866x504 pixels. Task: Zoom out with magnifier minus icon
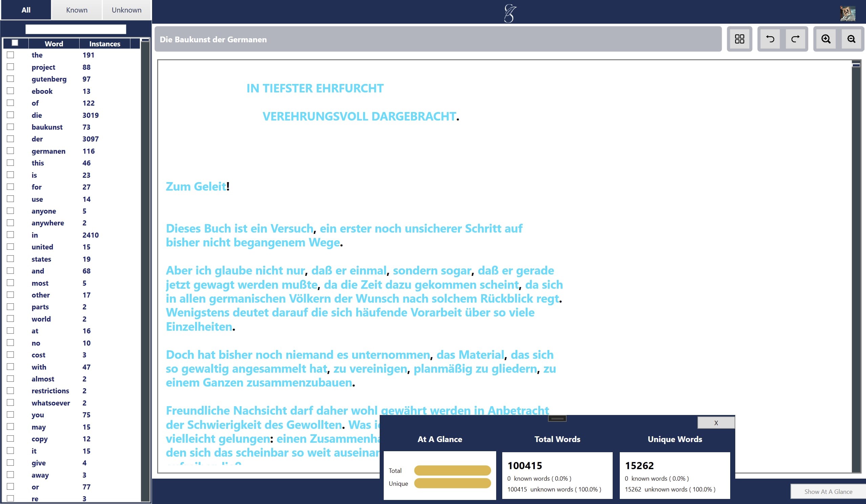click(x=851, y=39)
